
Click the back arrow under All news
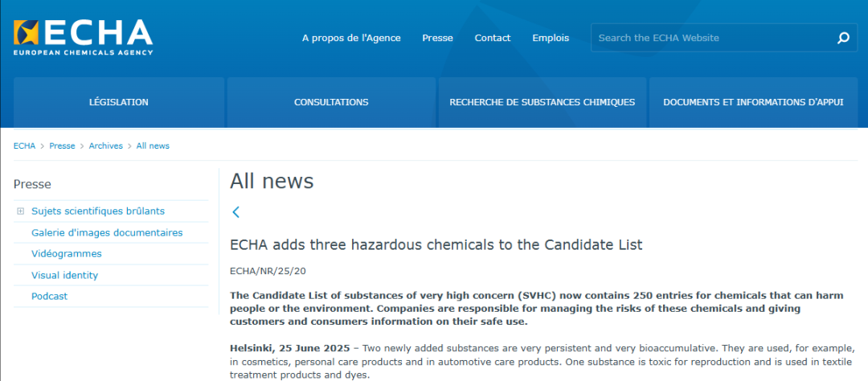[235, 212]
